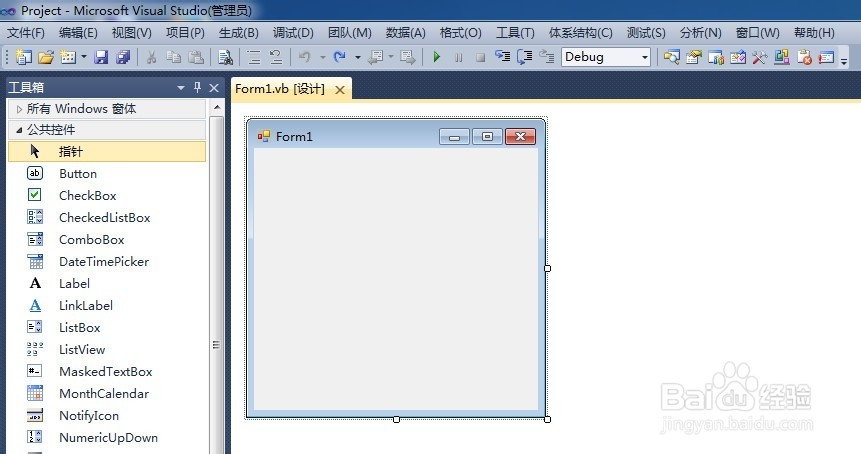Image resolution: width=861 pixels, height=454 pixels.
Task: Click the Start Page toolbar icon
Action: (826, 57)
